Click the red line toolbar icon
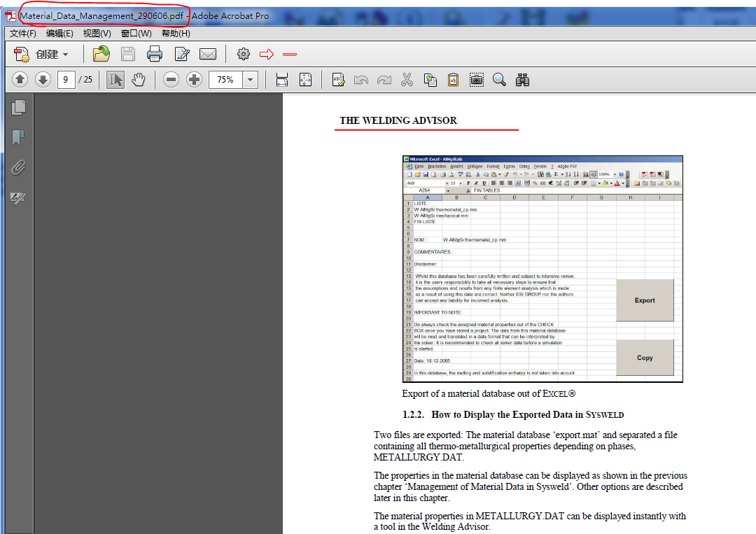This screenshot has width=756, height=534. [x=290, y=54]
